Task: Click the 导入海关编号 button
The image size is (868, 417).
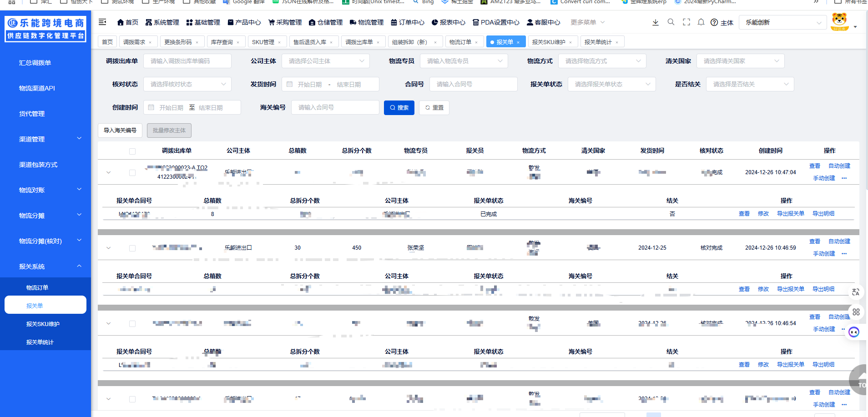Action: point(120,130)
